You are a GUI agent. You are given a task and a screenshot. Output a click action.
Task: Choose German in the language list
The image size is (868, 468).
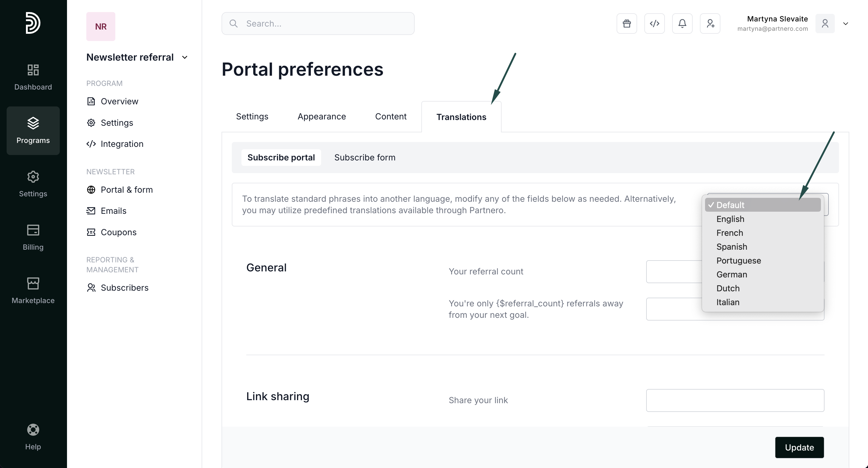point(732,274)
